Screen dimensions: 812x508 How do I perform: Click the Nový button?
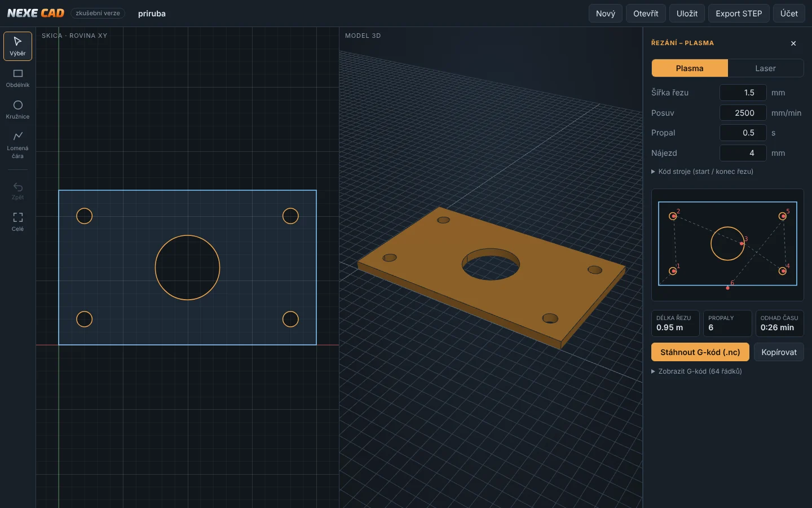click(x=606, y=14)
